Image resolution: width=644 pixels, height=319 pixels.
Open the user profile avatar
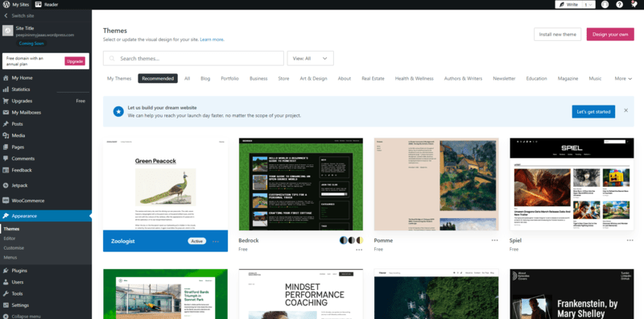(605, 5)
